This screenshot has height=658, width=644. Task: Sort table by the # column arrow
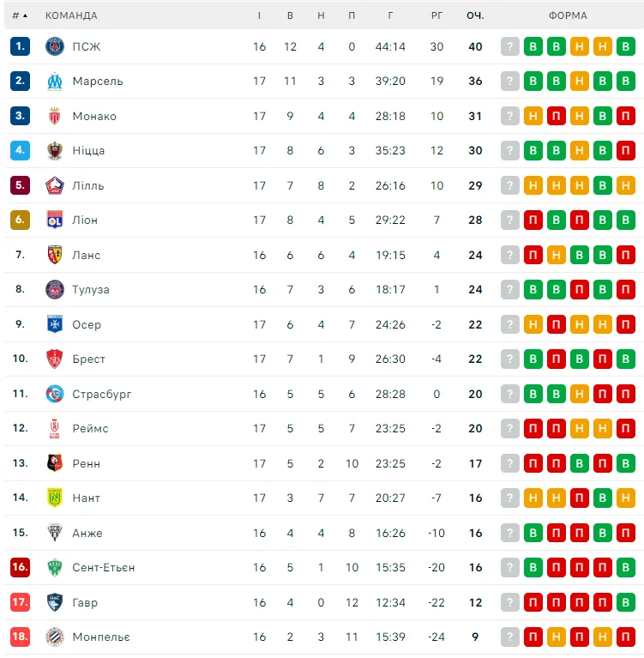point(21,15)
